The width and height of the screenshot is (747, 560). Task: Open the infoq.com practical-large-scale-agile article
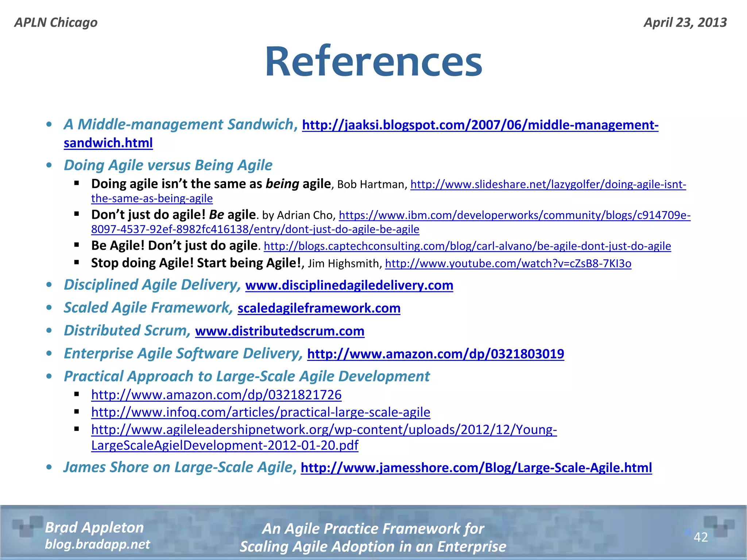pyautogui.click(x=260, y=412)
